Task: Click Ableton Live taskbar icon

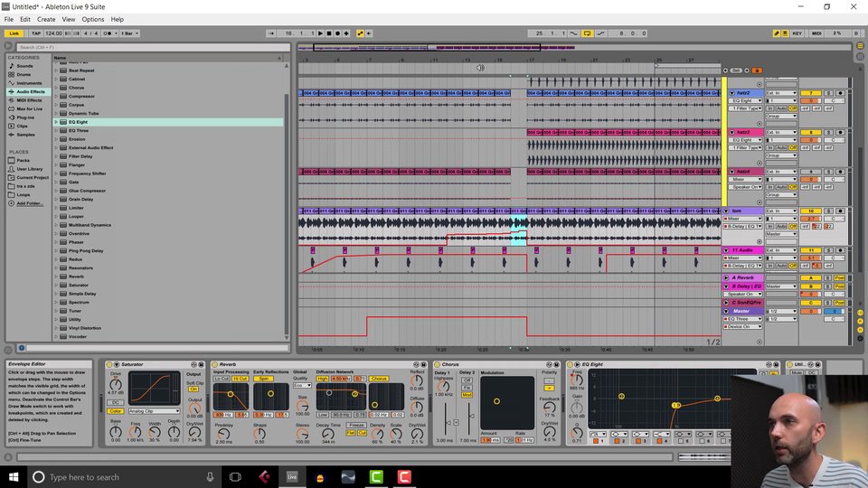Action: click(x=292, y=477)
